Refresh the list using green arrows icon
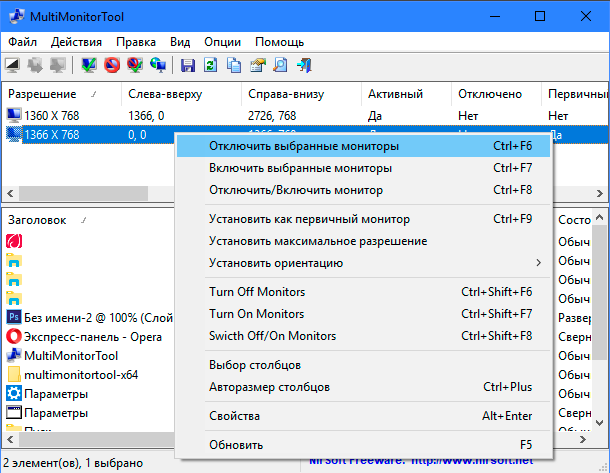The height and width of the screenshot is (473, 610). pyautogui.click(x=211, y=65)
